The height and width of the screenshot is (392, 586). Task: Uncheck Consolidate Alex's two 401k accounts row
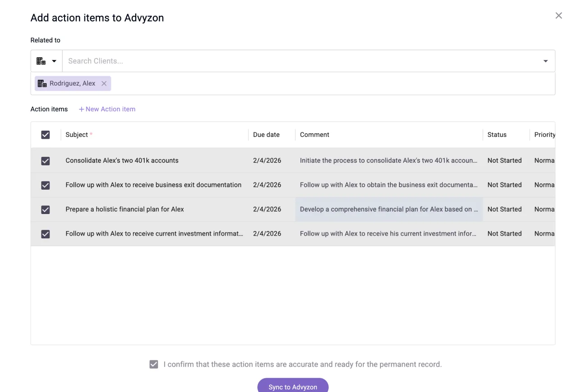(x=46, y=161)
